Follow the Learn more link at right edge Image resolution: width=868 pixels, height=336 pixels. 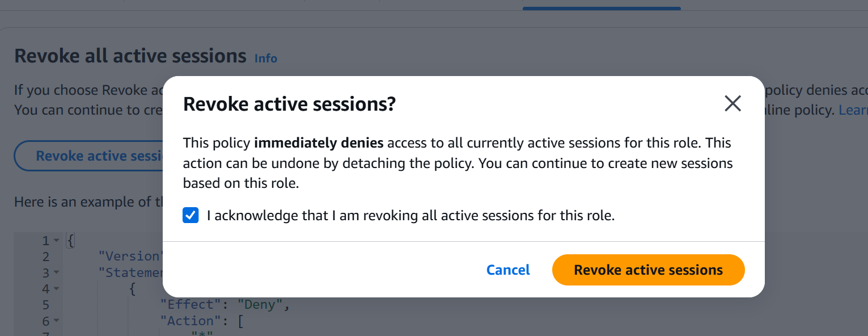coord(853,110)
